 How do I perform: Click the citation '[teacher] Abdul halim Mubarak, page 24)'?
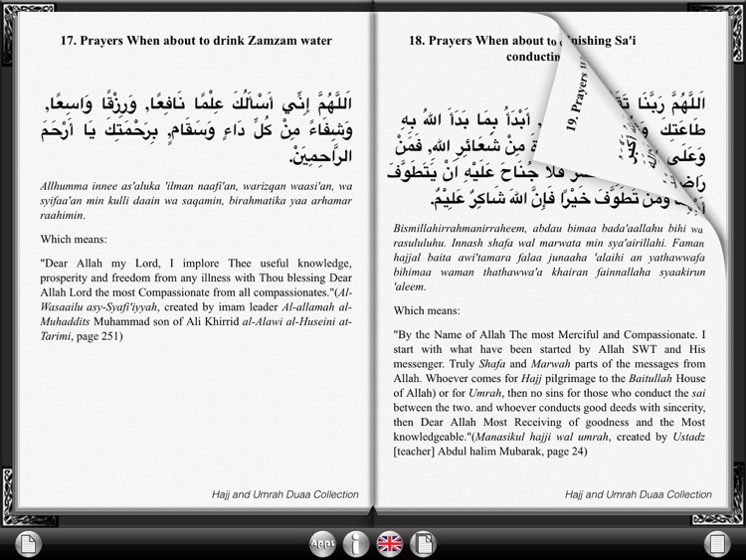point(490,451)
